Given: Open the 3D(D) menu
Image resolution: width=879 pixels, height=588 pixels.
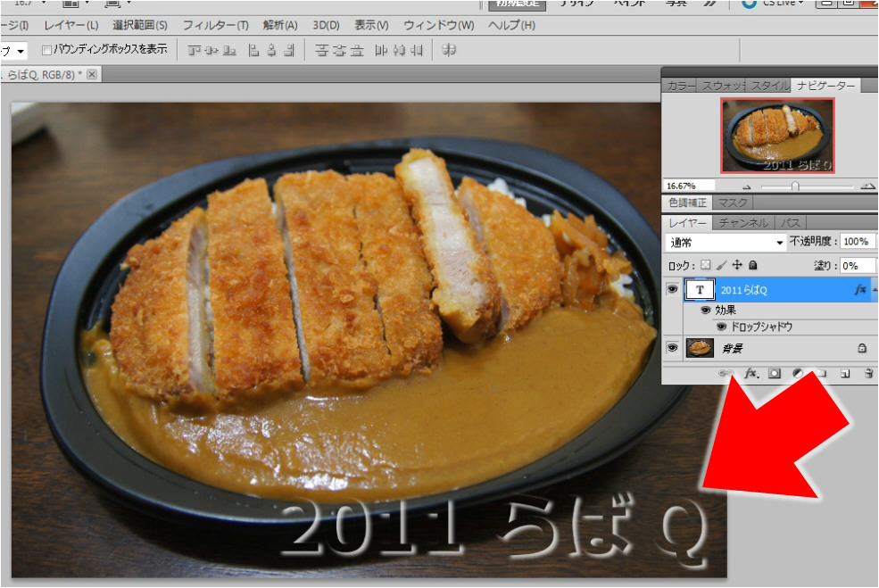Looking at the screenshot, I should (x=327, y=25).
